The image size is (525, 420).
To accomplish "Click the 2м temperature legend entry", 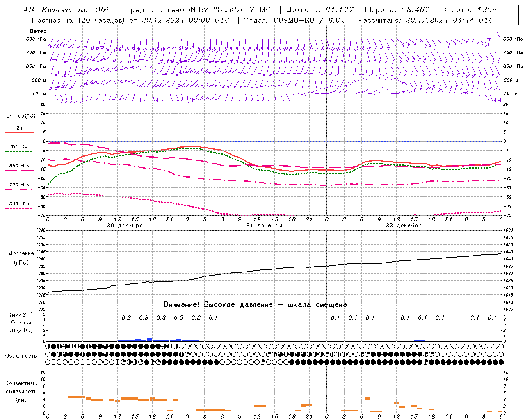I will point(19,128).
